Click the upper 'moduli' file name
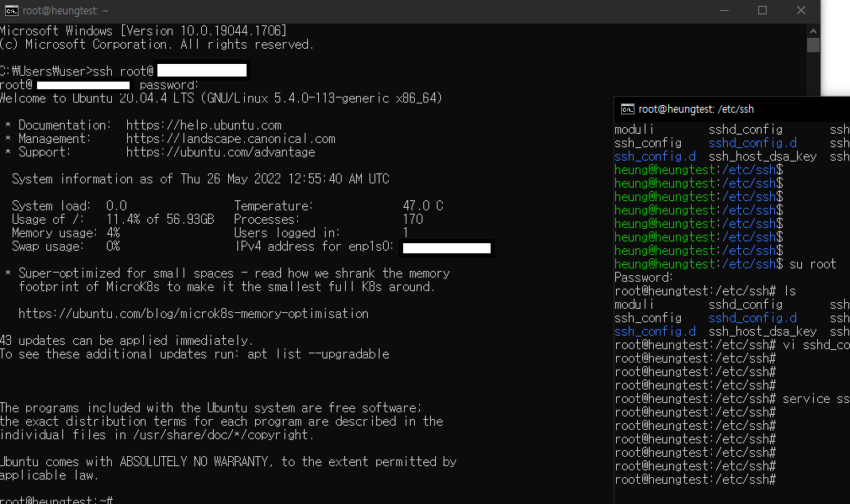 point(635,130)
